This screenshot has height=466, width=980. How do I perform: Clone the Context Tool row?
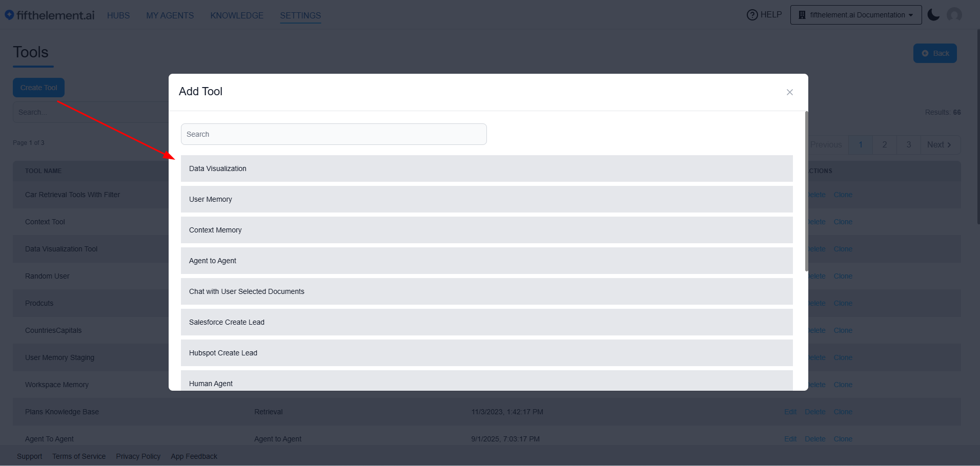pyautogui.click(x=843, y=222)
